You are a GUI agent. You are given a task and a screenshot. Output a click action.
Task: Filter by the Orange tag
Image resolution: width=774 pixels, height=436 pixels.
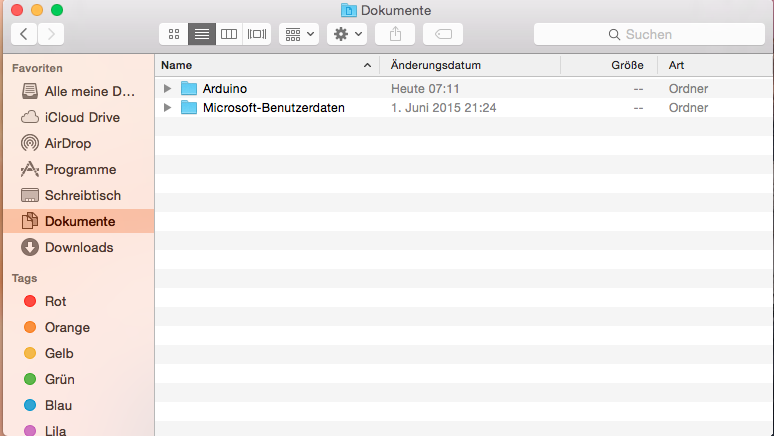tap(78, 327)
